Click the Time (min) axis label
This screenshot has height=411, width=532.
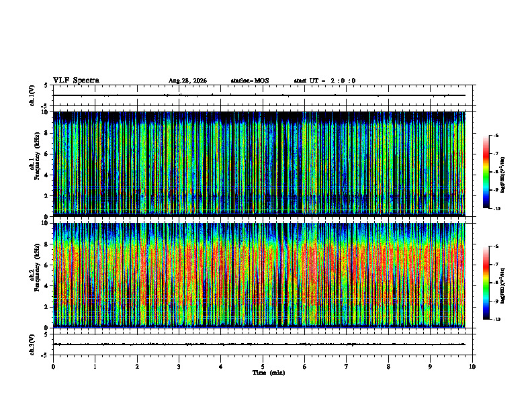pos(269,373)
